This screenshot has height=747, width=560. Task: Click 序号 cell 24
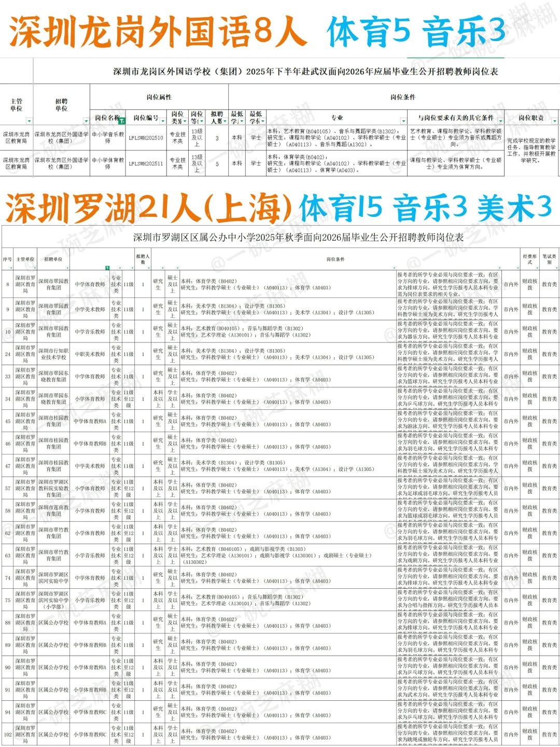(7, 354)
